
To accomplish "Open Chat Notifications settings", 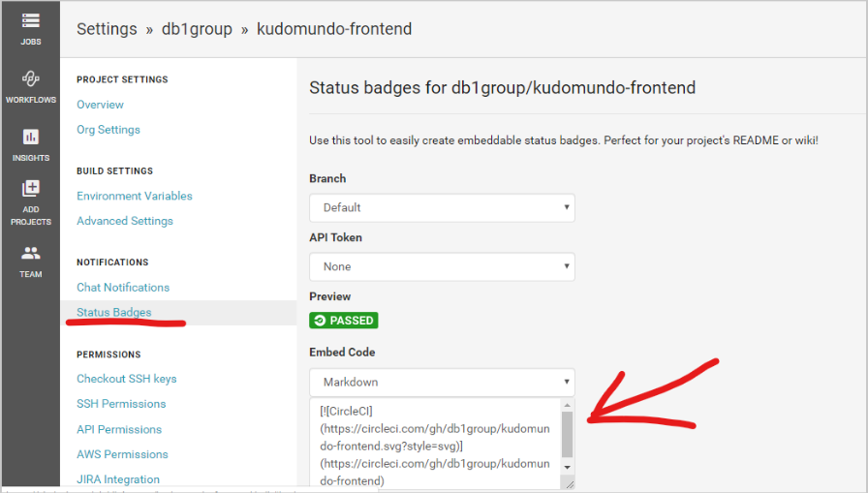I will [x=123, y=287].
